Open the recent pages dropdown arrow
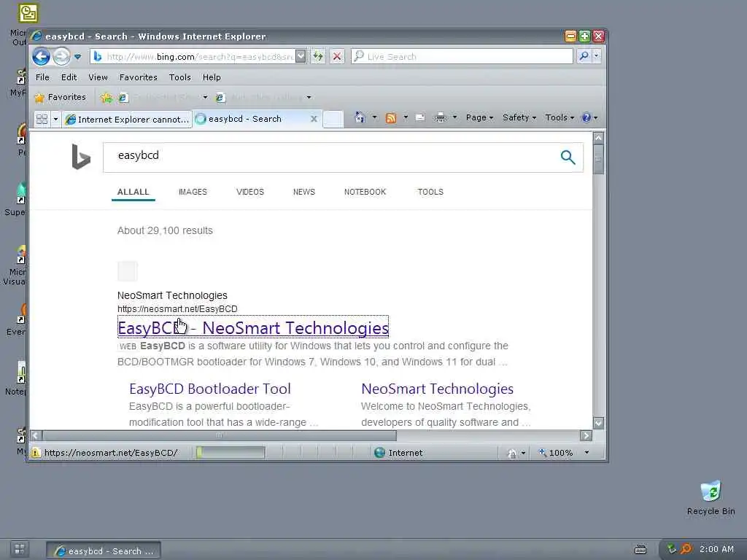Screen dimensions: 747x560 tap(77, 57)
